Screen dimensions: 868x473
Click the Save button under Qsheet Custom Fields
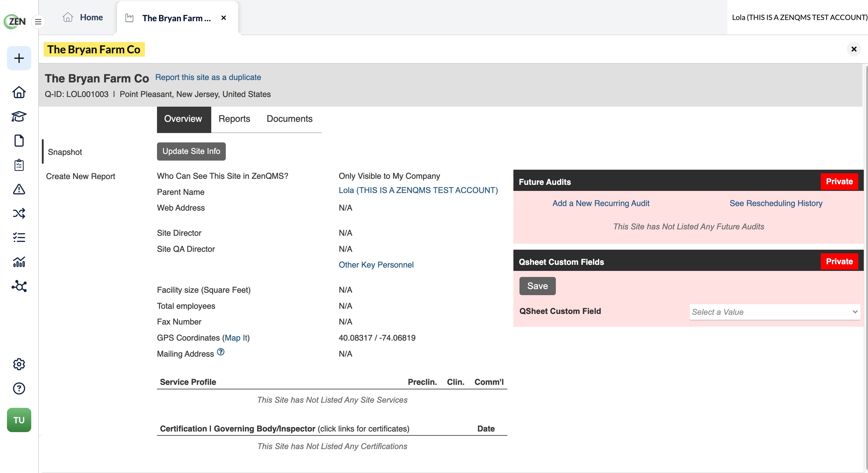point(537,286)
